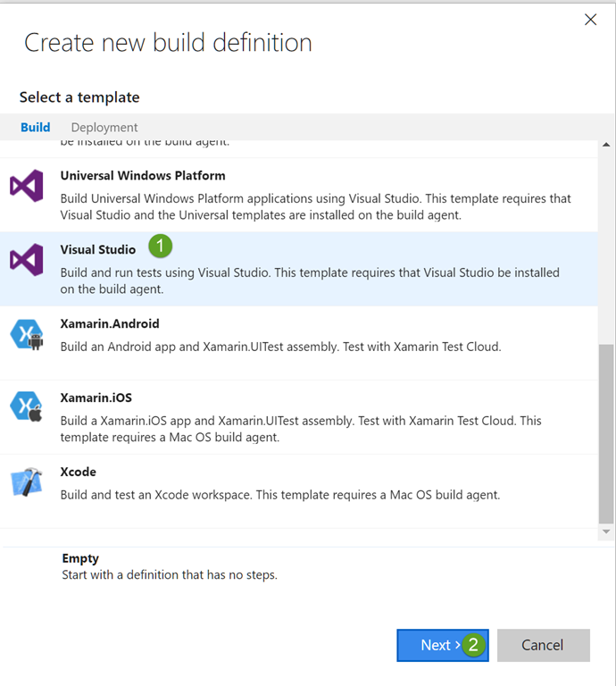
Task: Switch to the Deployment tab
Action: 104,127
